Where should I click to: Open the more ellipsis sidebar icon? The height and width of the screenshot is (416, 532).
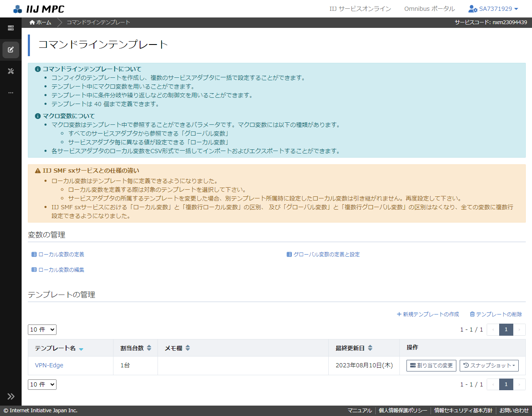[x=11, y=93]
